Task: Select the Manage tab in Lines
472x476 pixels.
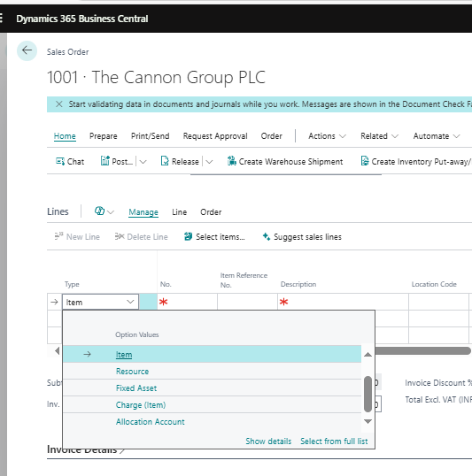Action: [x=143, y=211]
